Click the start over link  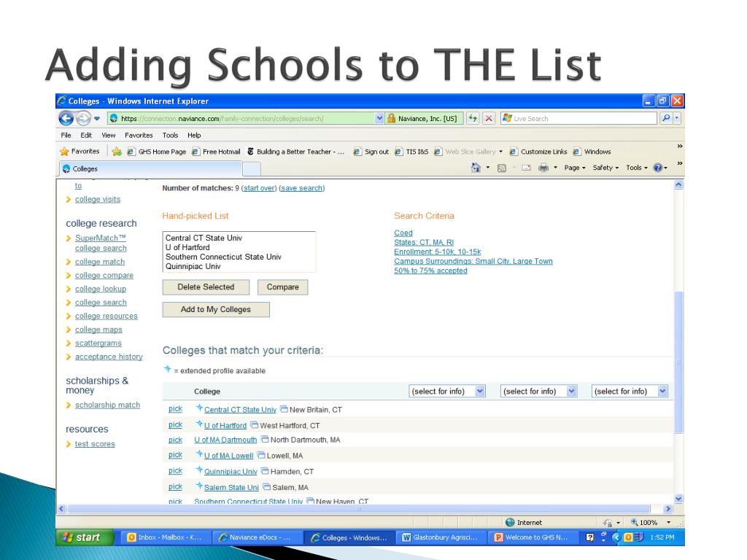click(259, 188)
